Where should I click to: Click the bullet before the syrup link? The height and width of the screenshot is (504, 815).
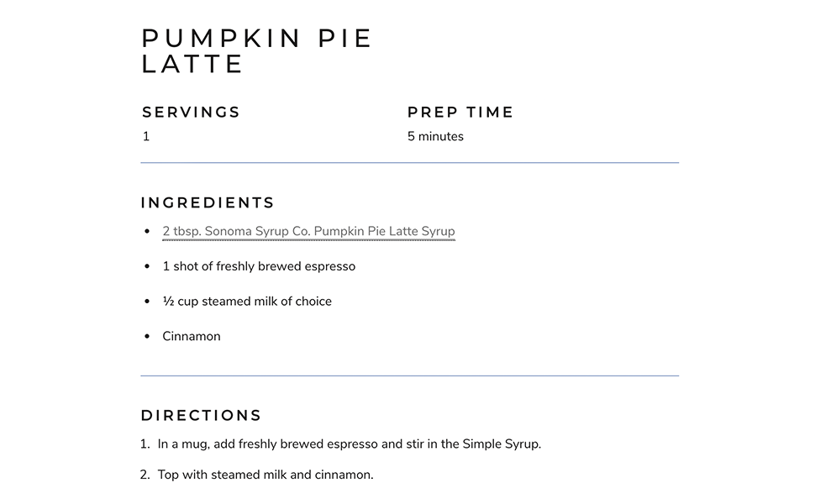pyautogui.click(x=147, y=231)
